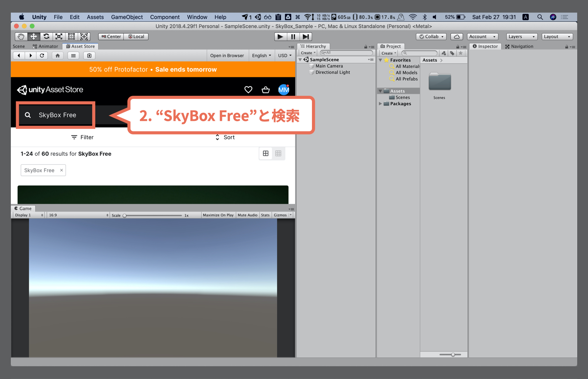588x379 pixels.
Task: Expand the Packages folder
Action: tap(380, 104)
